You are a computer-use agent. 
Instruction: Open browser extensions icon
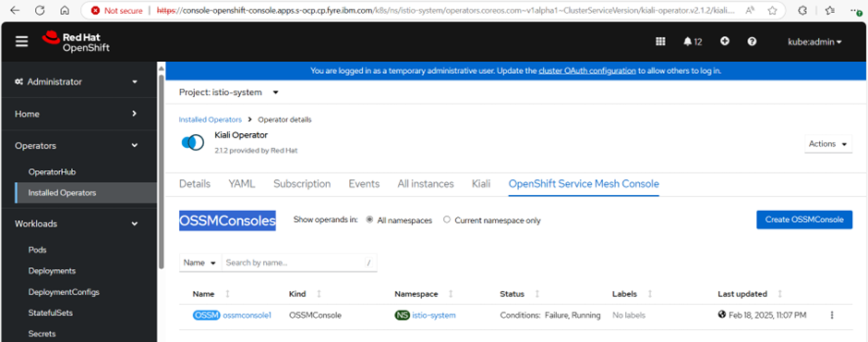[802, 10]
